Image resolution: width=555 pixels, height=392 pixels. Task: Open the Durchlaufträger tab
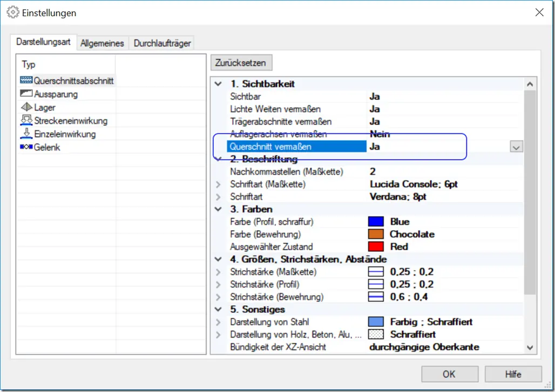162,43
